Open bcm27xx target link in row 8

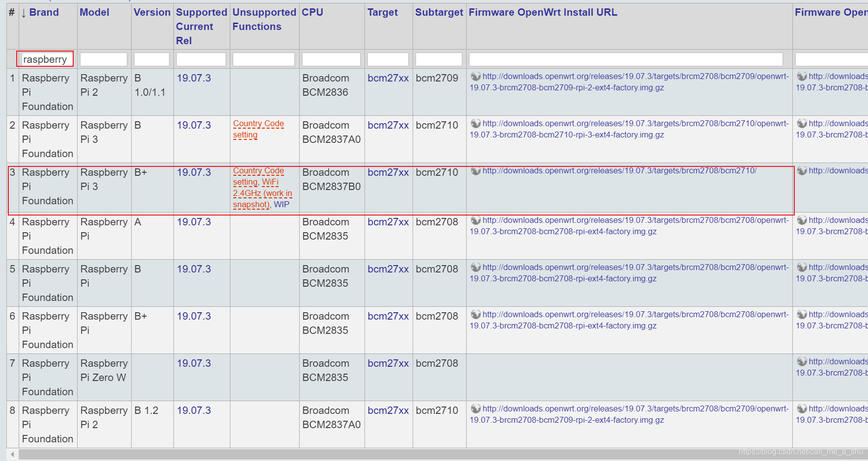pyautogui.click(x=388, y=410)
